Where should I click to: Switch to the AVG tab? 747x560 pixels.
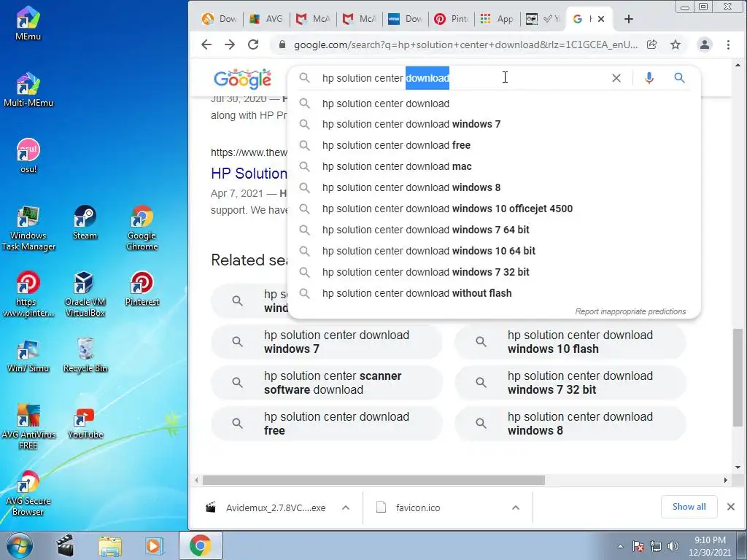coord(266,18)
